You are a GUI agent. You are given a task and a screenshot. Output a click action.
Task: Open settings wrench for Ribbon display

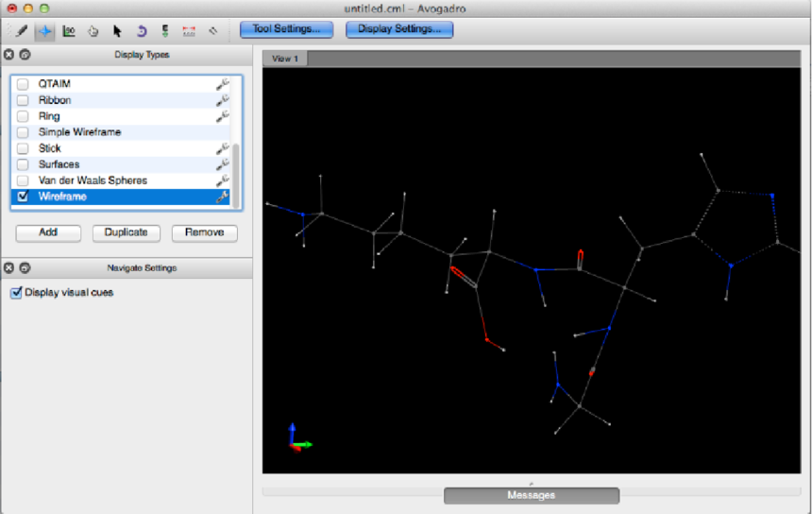(x=222, y=100)
